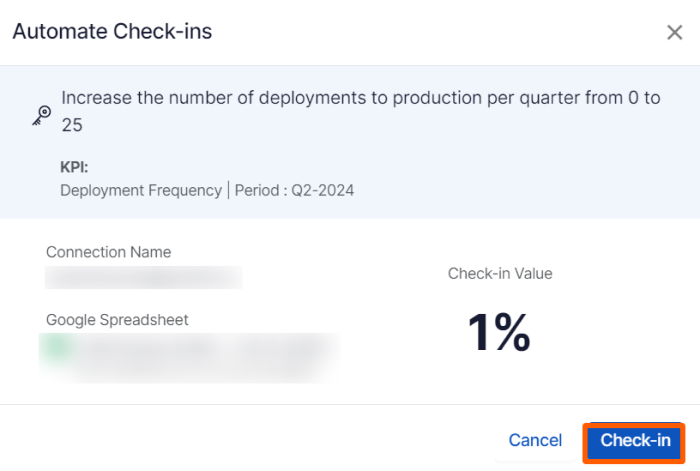700x471 pixels.
Task: Click the key result key icon
Action: (x=42, y=115)
